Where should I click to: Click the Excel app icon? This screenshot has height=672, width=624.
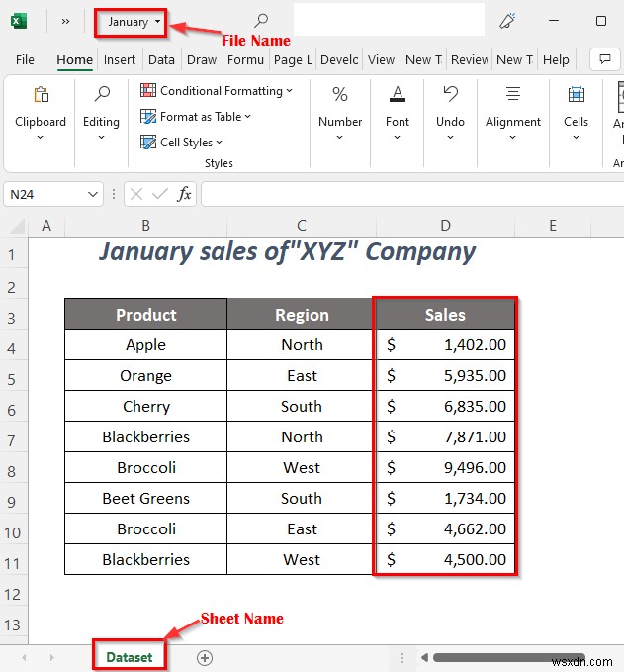[19, 21]
